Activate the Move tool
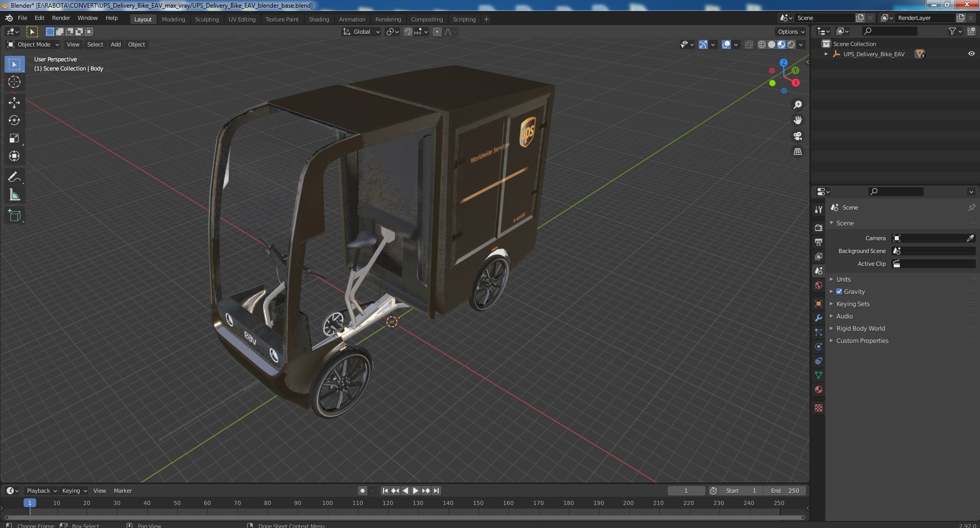 [x=14, y=102]
